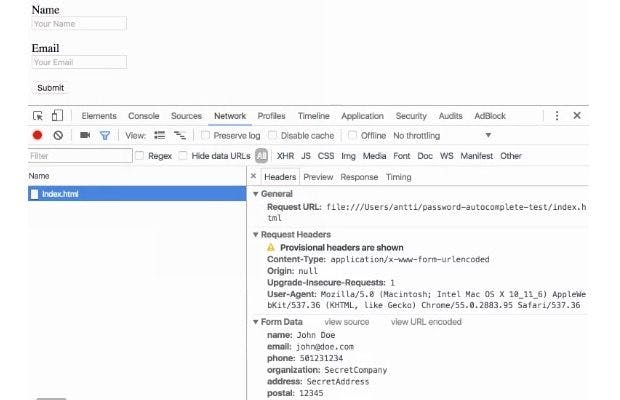Collapse the General section
This screenshot has width=620, height=400.
point(256,194)
